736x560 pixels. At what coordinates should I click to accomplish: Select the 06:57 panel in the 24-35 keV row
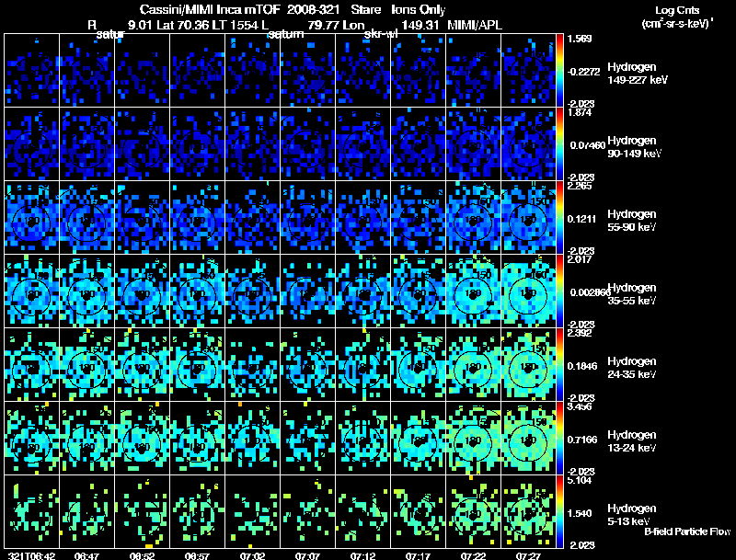click(197, 365)
